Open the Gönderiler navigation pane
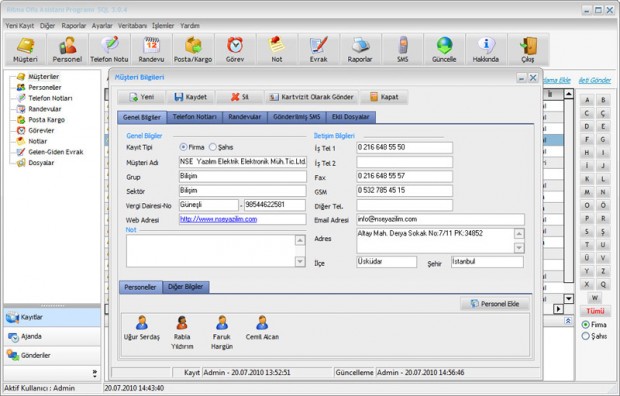The width and height of the screenshot is (620, 396). coord(52,355)
